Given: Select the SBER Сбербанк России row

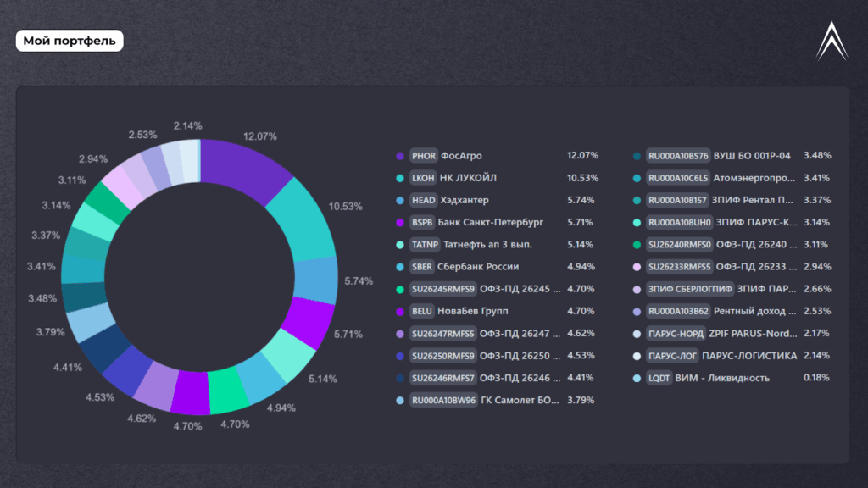Looking at the screenshot, I should (x=497, y=266).
